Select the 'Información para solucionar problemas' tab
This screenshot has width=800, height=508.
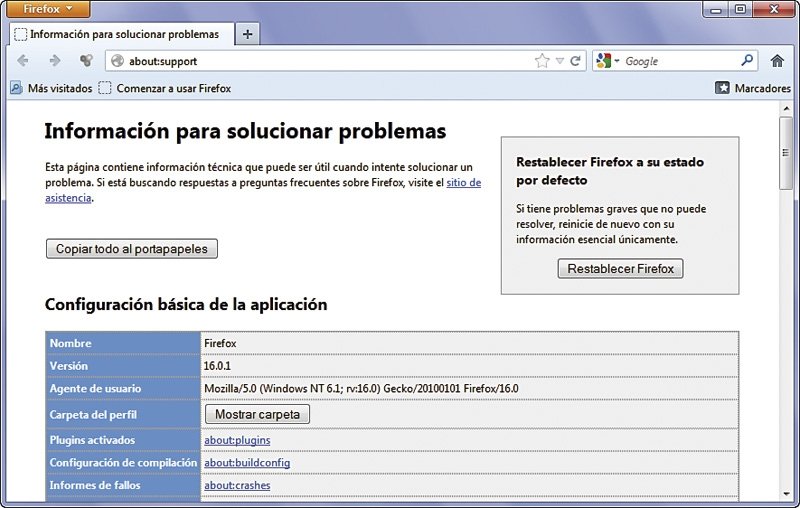(x=122, y=34)
